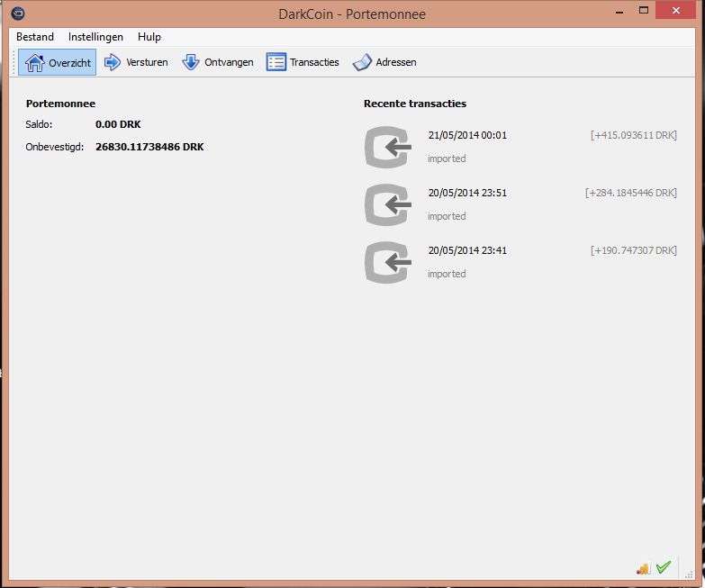This screenshot has height=588, width=705.
Task: Click the amount +284.1845446 DRK
Action: (631, 193)
